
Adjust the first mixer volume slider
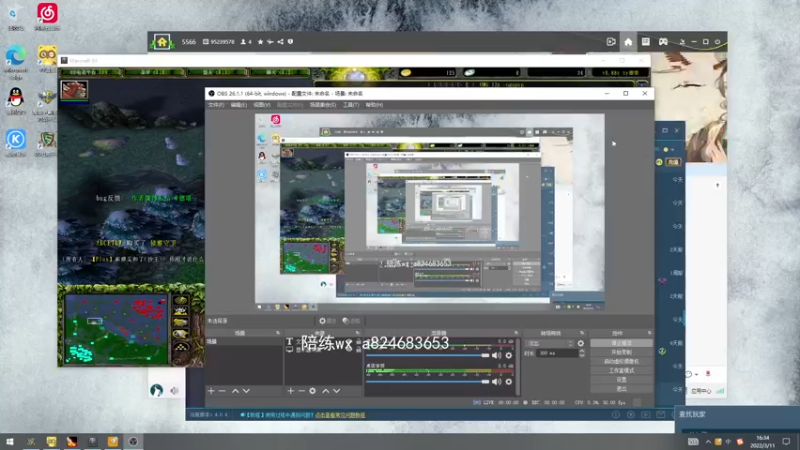(x=428, y=355)
